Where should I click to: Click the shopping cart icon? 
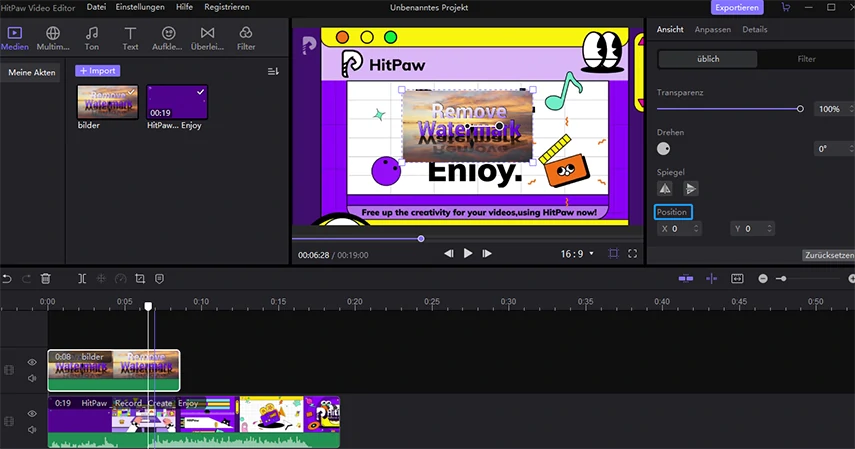pyautogui.click(x=786, y=8)
